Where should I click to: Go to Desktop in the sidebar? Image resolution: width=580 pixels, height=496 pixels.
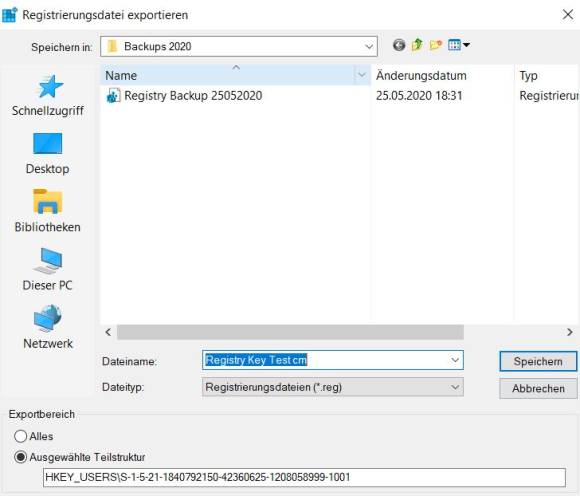(48, 153)
